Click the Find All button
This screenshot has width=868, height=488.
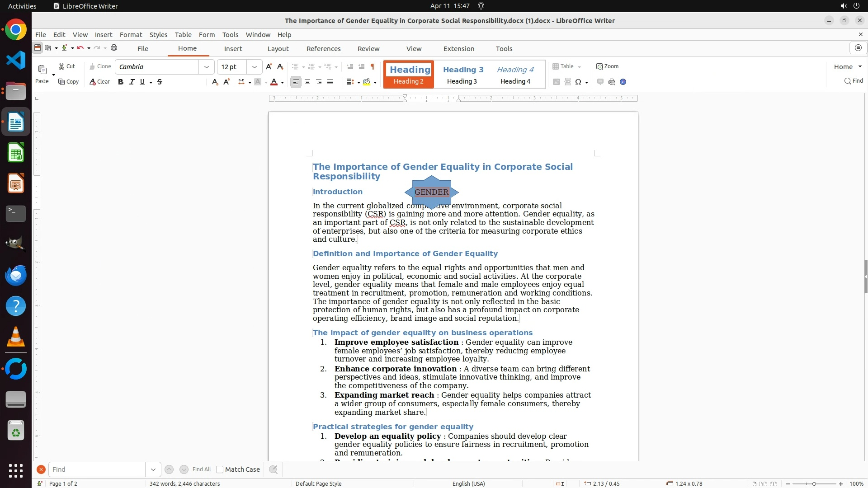click(x=201, y=469)
